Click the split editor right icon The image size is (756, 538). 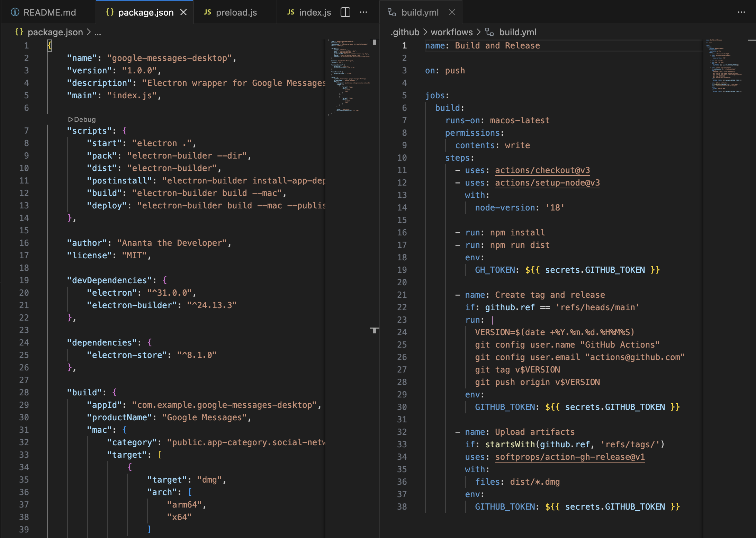345,12
